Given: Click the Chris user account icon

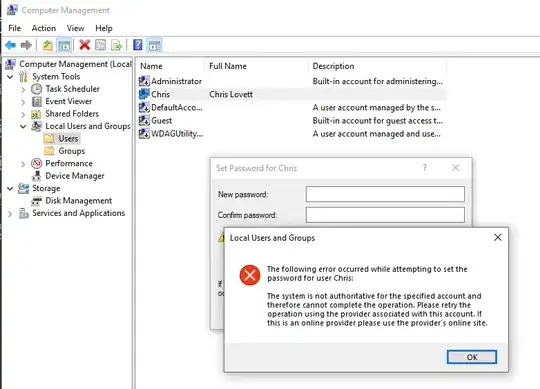Looking at the screenshot, I should coord(144,94).
